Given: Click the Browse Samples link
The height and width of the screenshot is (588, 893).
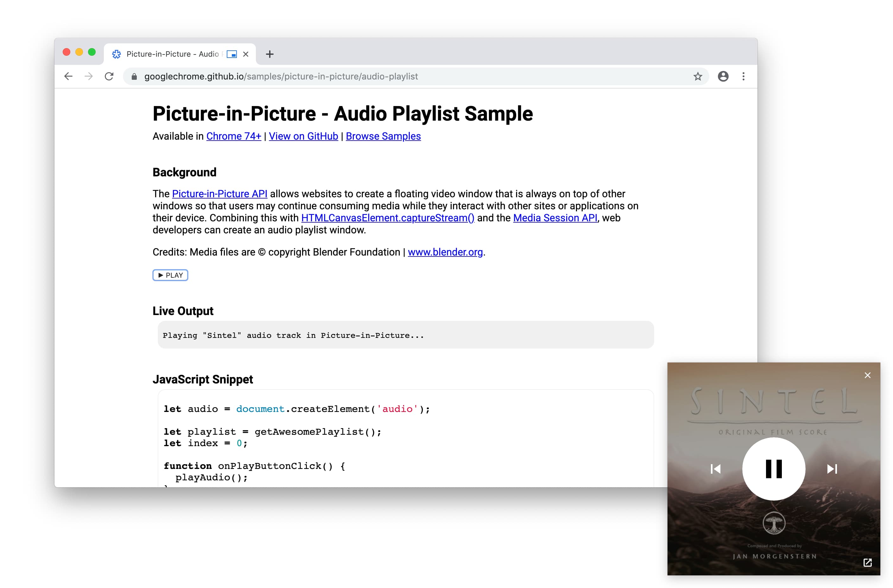Looking at the screenshot, I should tap(383, 136).
